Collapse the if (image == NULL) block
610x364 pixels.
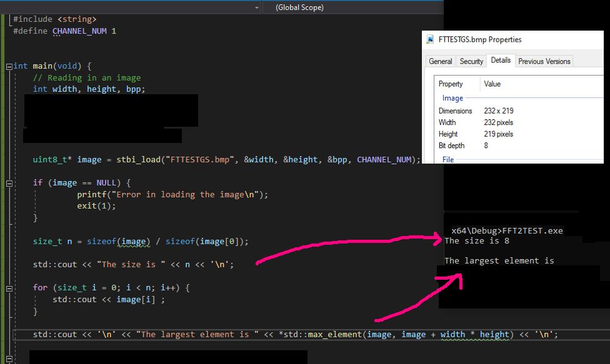pyautogui.click(x=9, y=184)
